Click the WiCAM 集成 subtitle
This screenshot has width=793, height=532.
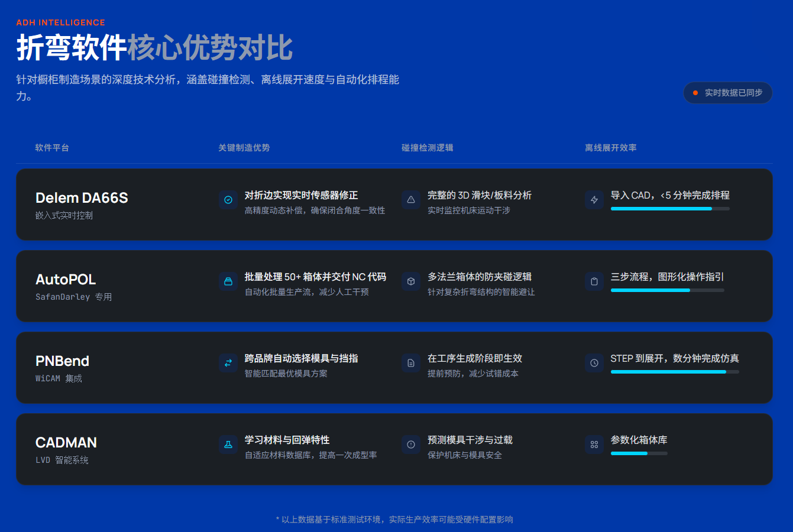coord(59,379)
